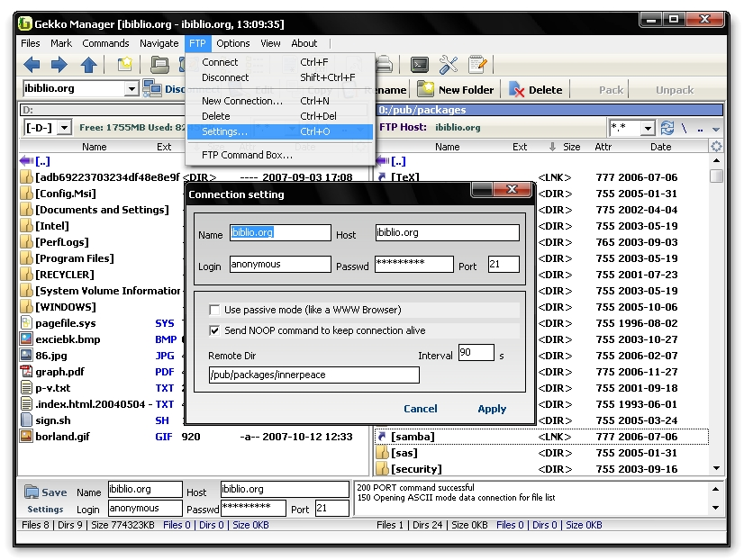The image size is (744, 560).
Task: Select the exciebk.bmp image icon
Action: click(26, 339)
